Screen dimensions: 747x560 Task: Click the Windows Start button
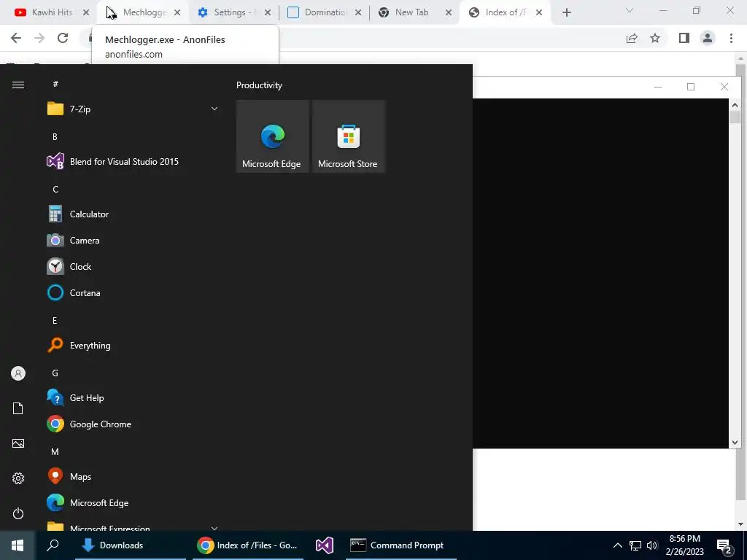(x=18, y=545)
